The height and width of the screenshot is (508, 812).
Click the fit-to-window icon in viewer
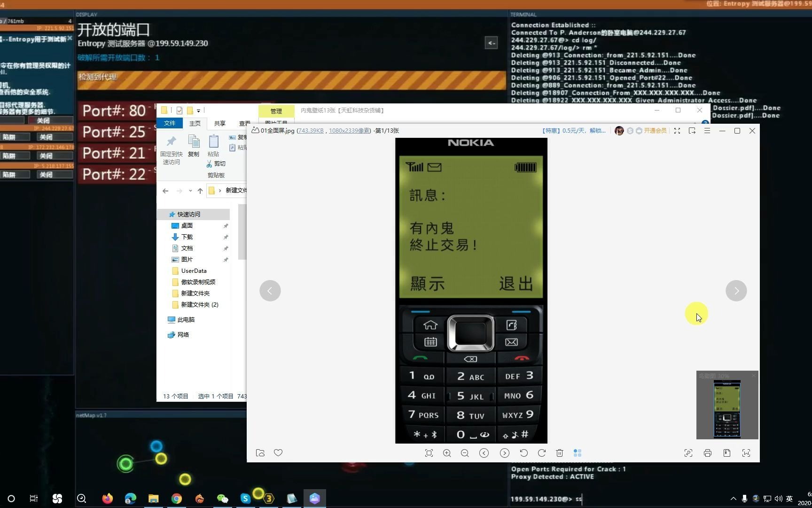tap(429, 453)
